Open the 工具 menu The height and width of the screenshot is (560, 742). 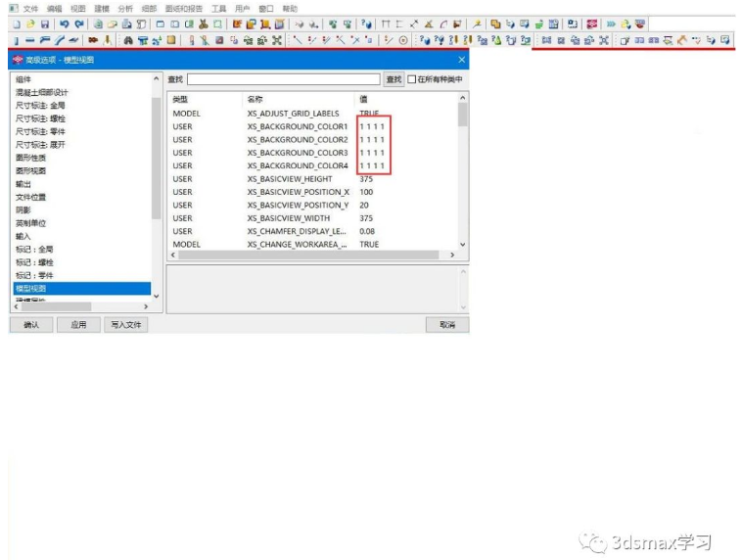click(218, 9)
